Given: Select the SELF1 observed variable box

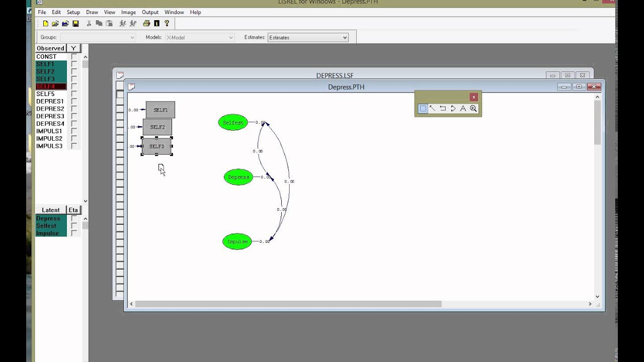Looking at the screenshot, I should coord(160,110).
